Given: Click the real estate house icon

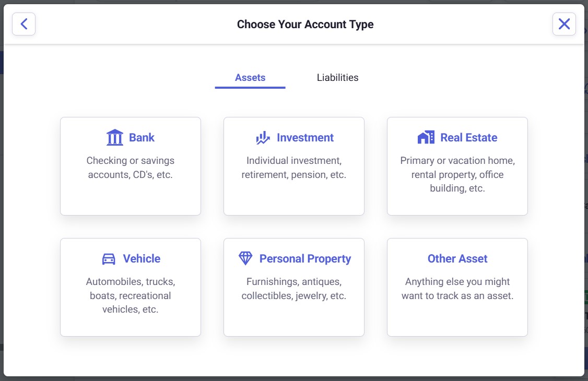Looking at the screenshot, I should (x=426, y=138).
